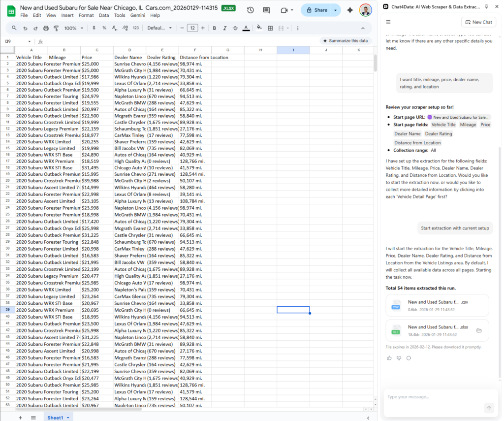This screenshot has width=504, height=421.
Task: Give thumbs up on extraction response
Action: tap(389, 358)
